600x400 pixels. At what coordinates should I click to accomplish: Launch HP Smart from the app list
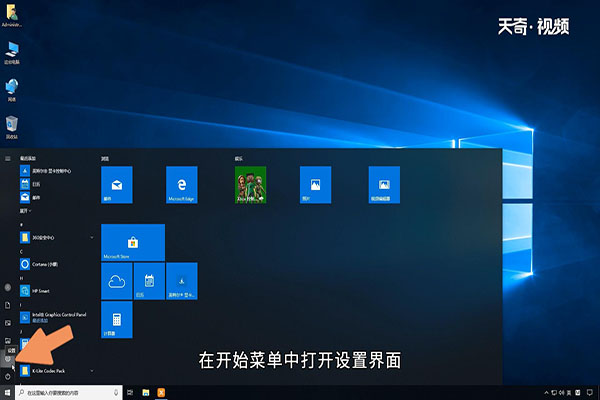click(57, 291)
